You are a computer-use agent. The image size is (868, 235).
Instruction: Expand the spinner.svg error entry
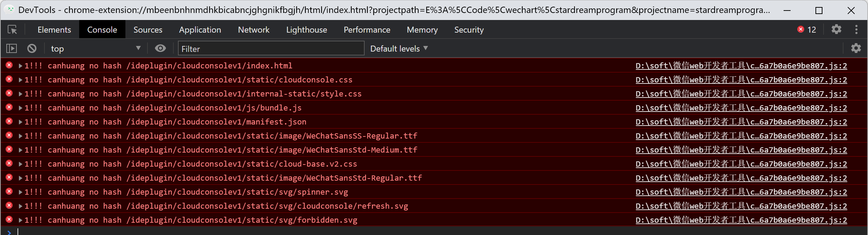coord(20,192)
